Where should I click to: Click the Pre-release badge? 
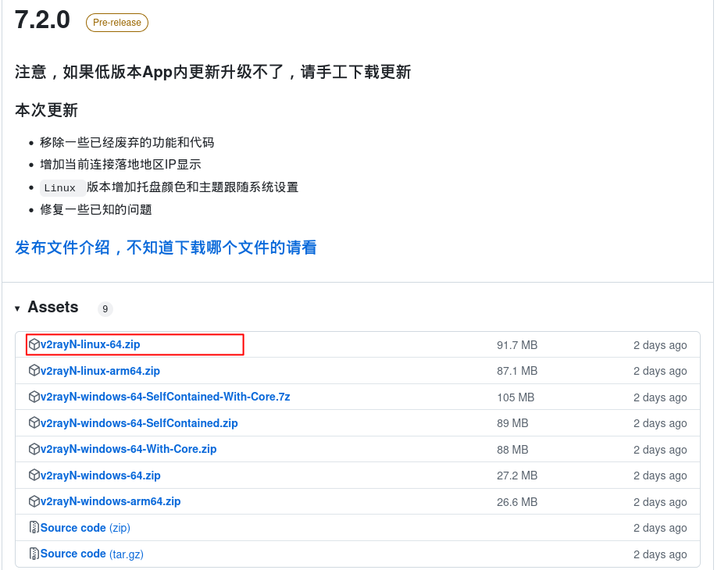117,23
